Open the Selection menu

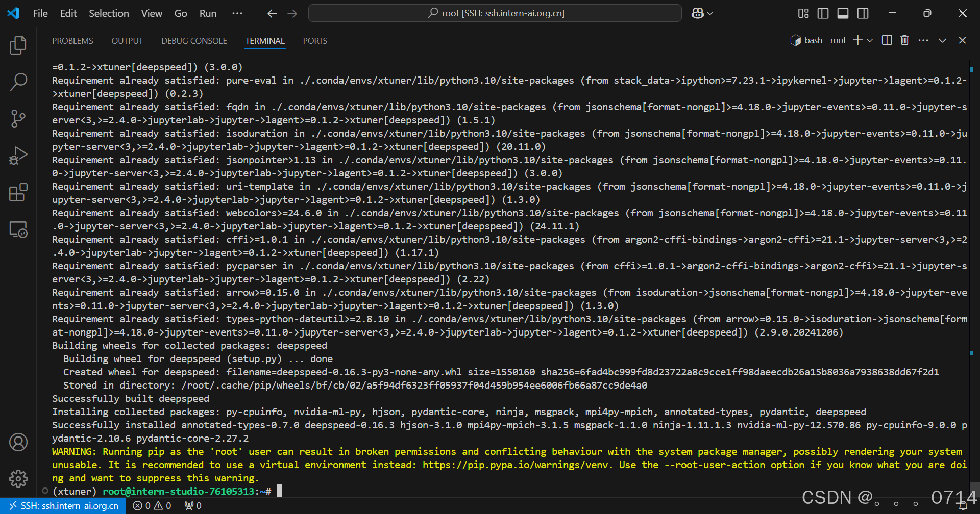tap(109, 13)
